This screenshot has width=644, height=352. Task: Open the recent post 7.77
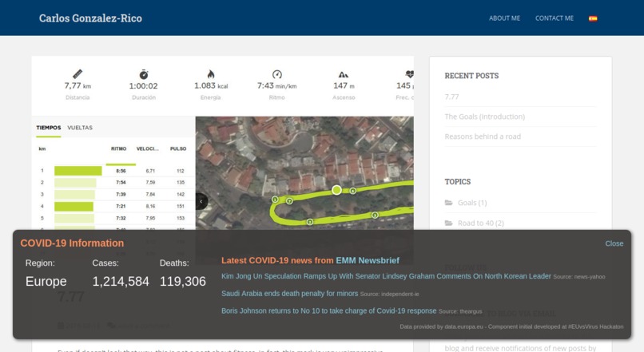(x=451, y=97)
